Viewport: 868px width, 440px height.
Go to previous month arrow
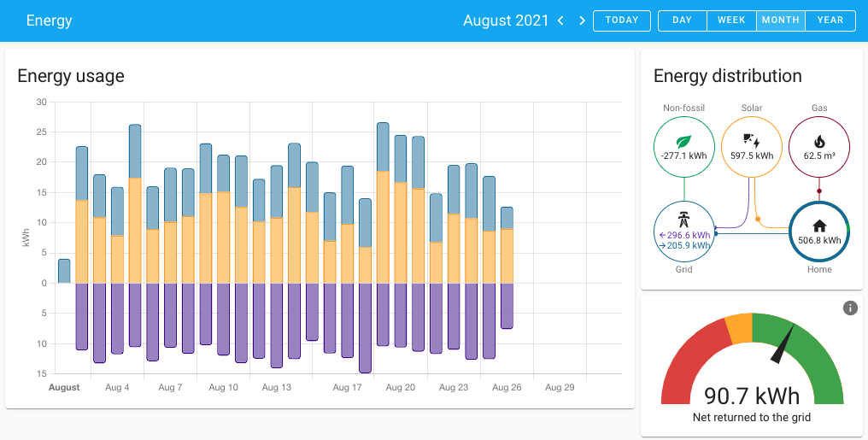click(560, 21)
